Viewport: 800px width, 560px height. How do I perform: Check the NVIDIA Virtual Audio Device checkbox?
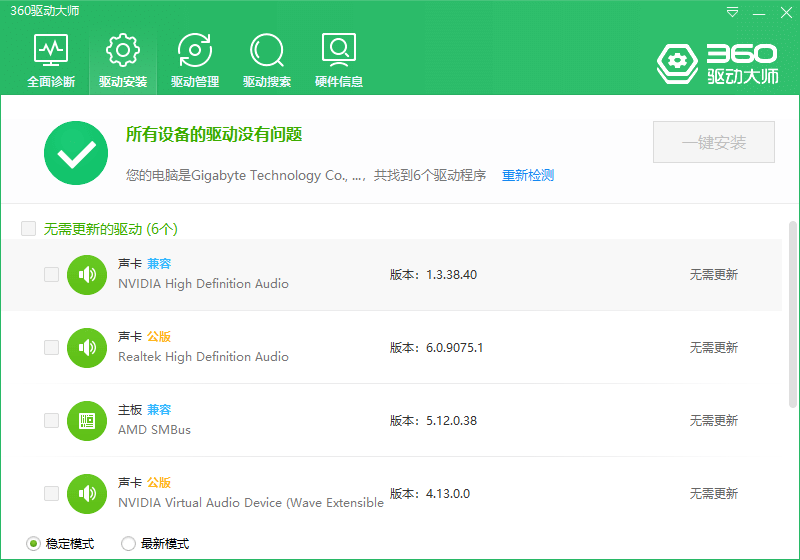click(x=52, y=493)
